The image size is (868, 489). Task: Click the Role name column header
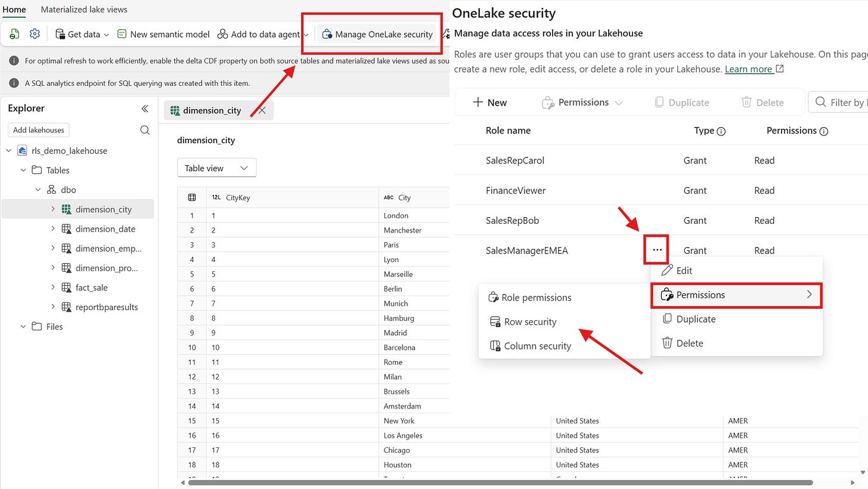(508, 131)
